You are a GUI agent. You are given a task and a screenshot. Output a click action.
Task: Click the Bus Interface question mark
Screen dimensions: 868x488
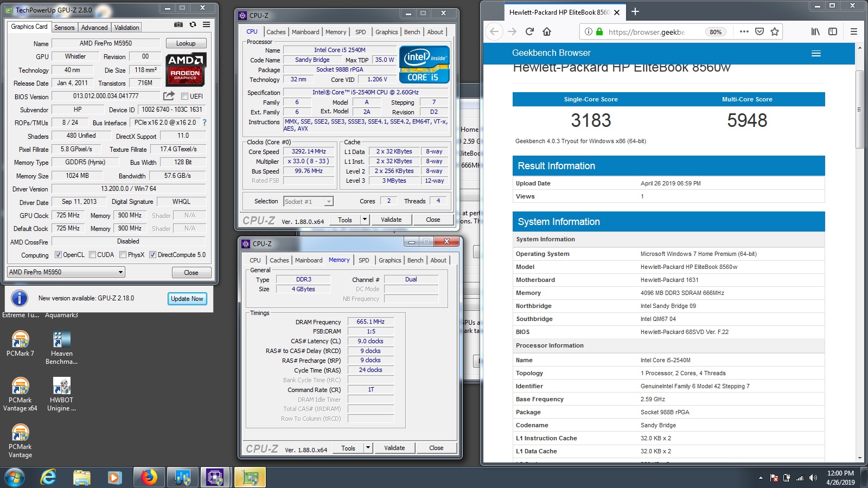pyautogui.click(x=205, y=123)
